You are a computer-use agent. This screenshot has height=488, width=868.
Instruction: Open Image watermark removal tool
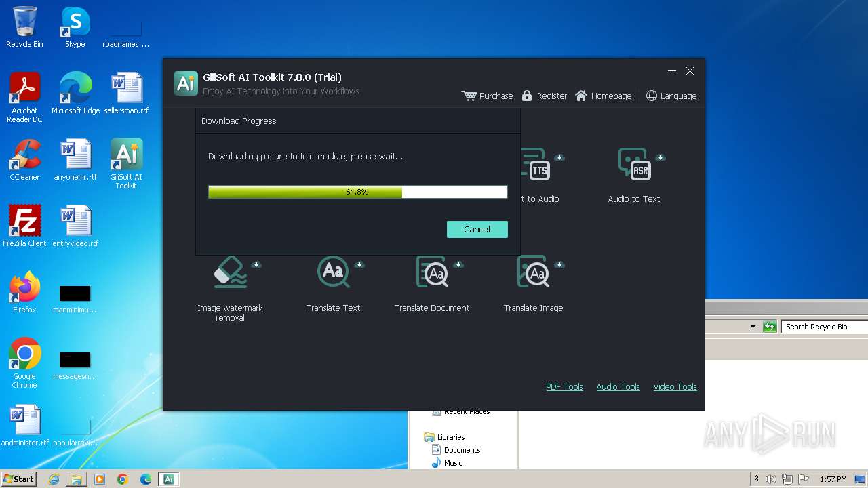(230, 272)
